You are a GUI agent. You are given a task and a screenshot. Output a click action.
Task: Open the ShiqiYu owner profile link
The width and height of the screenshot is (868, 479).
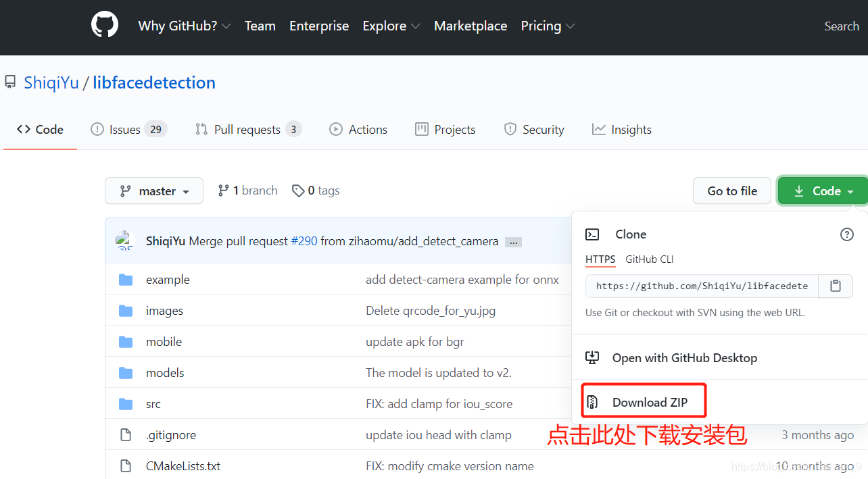tap(51, 82)
